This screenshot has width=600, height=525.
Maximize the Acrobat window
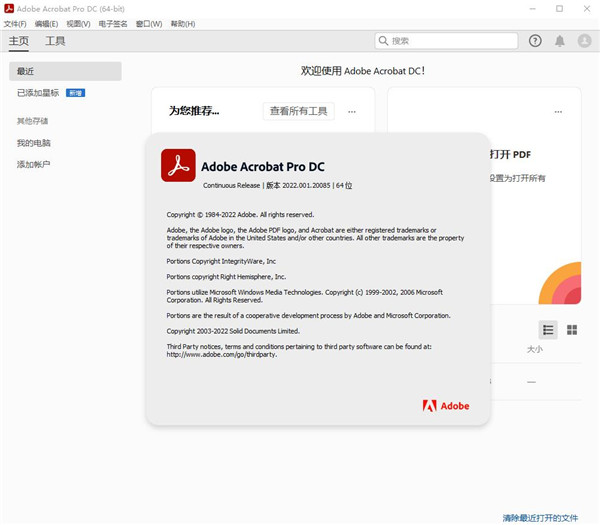coord(559,8)
